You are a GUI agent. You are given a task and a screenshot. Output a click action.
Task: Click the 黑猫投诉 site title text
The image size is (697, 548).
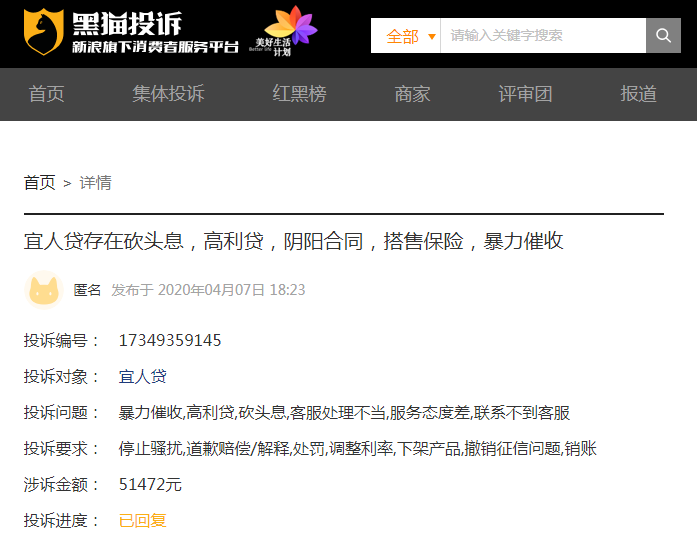(127, 24)
